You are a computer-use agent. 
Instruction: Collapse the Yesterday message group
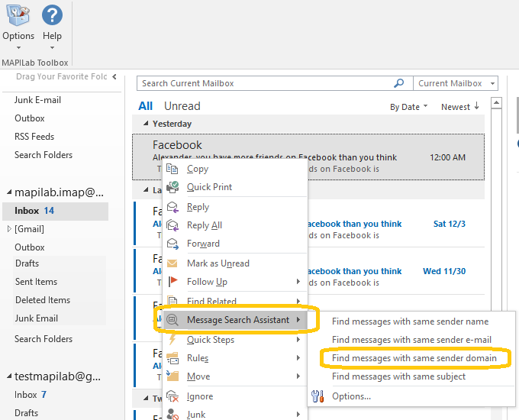146,124
